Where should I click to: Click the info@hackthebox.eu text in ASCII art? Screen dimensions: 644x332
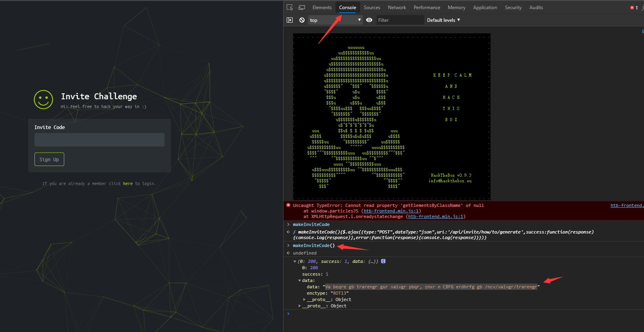450,181
